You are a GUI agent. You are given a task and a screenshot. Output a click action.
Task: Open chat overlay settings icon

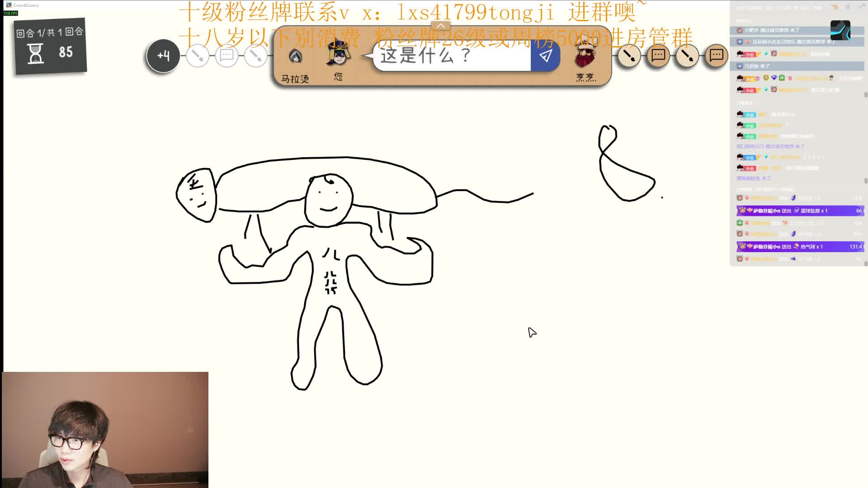[x=848, y=7]
